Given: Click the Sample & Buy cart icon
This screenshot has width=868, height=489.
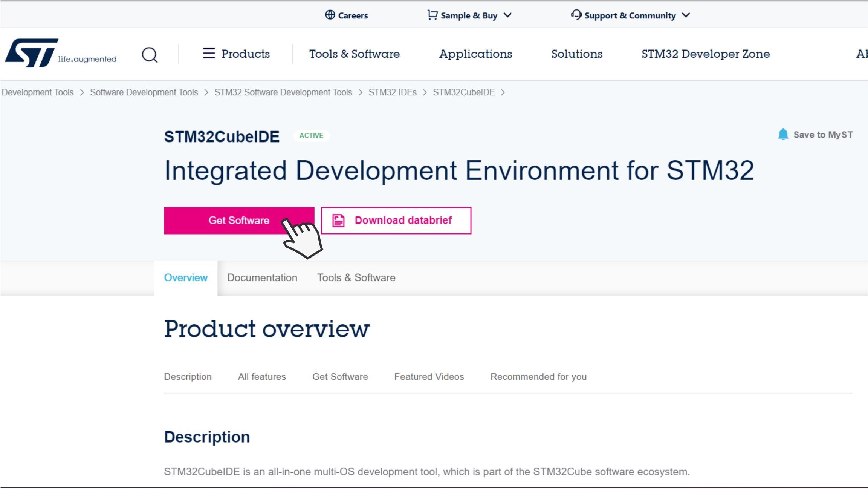Looking at the screenshot, I should click(432, 15).
